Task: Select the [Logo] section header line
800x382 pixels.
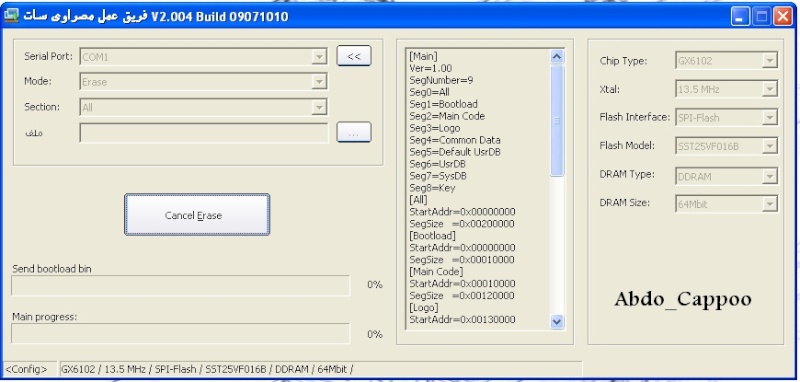Action: pos(423,308)
